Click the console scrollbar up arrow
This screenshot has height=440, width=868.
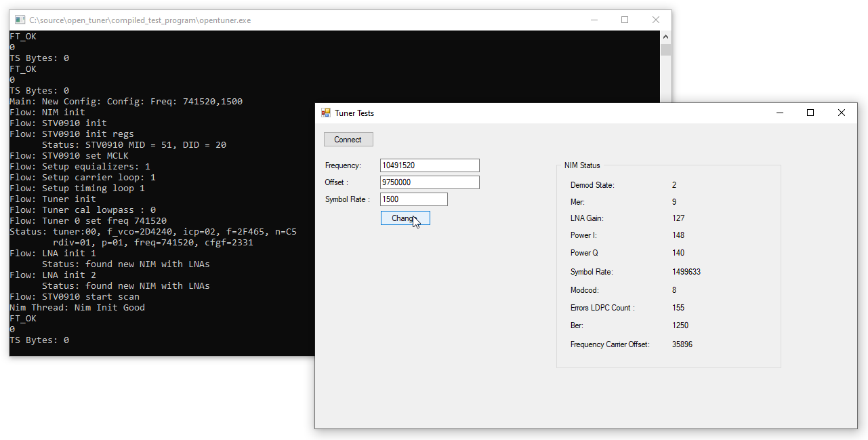pos(665,37)
